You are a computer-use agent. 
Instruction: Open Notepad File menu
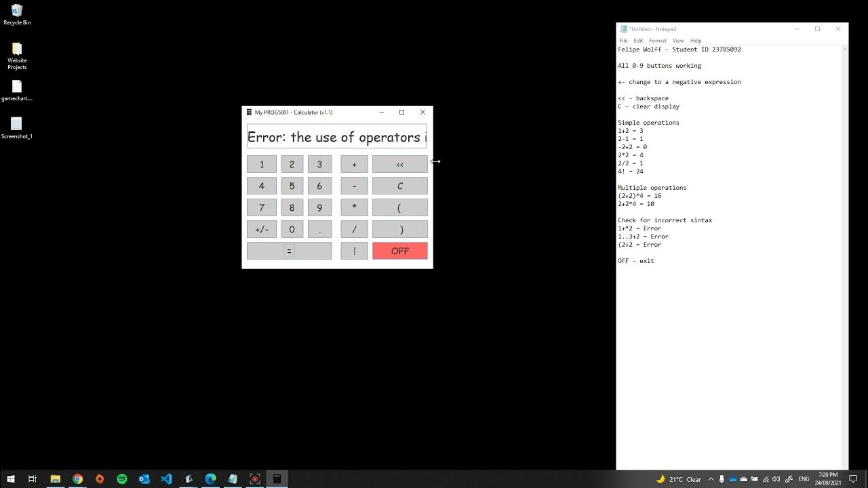click(x=623, y=41)
